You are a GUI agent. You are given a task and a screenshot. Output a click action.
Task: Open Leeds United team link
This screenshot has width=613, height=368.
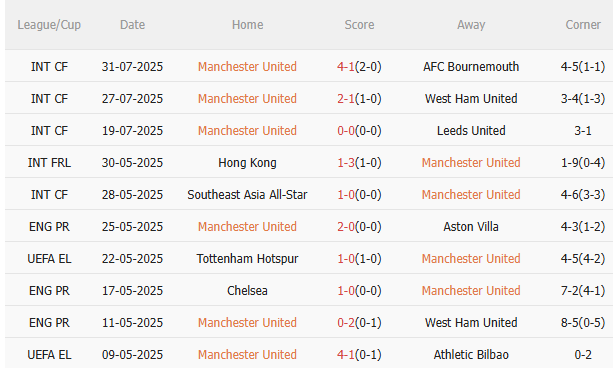pyautogui.click(x=471, y=131)
